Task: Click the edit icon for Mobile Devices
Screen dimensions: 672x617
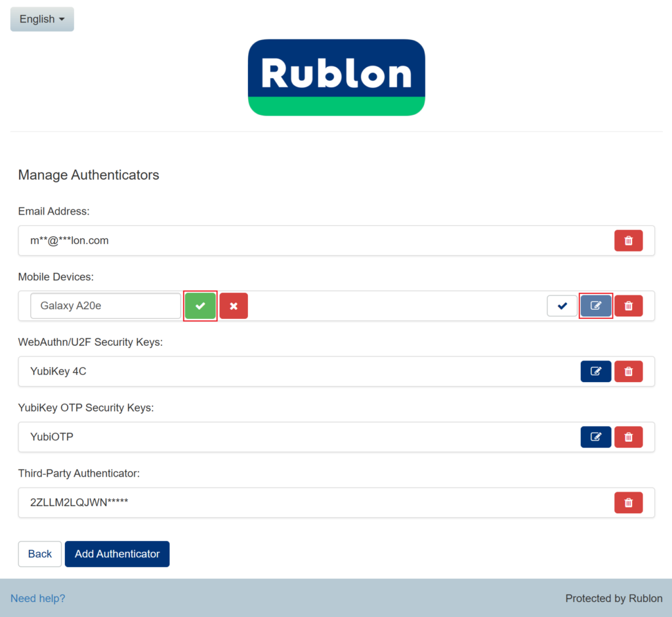Action: 596,306
